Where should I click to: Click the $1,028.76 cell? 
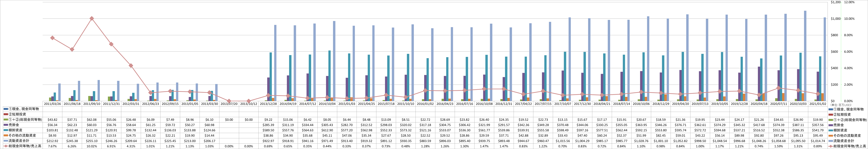pos(641,141)
